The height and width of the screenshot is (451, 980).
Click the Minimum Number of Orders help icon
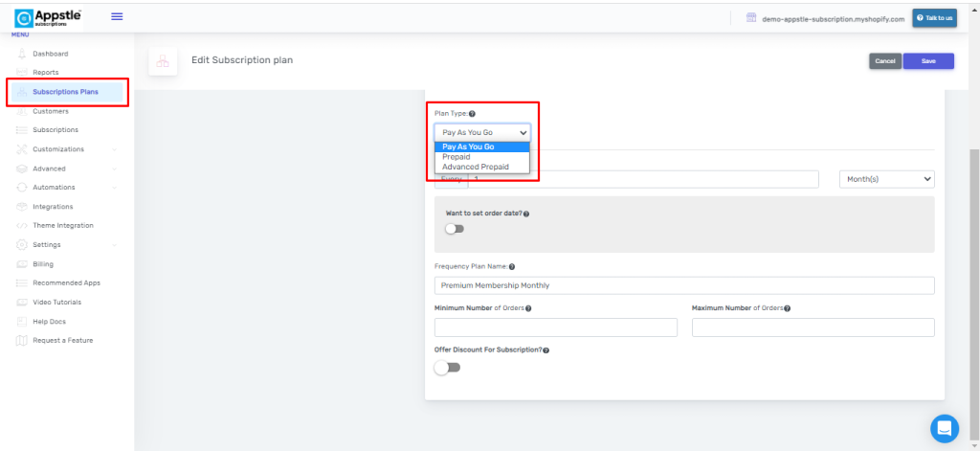click(528, 308)
